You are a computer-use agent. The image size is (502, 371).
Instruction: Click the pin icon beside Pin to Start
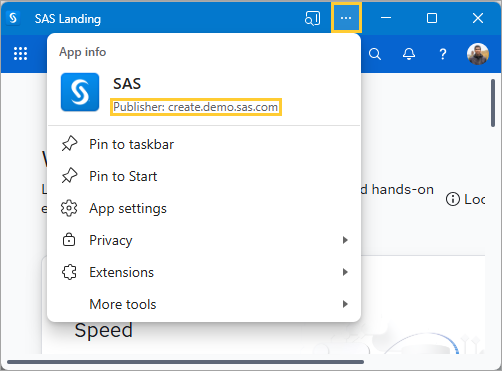tap(69, 176)
